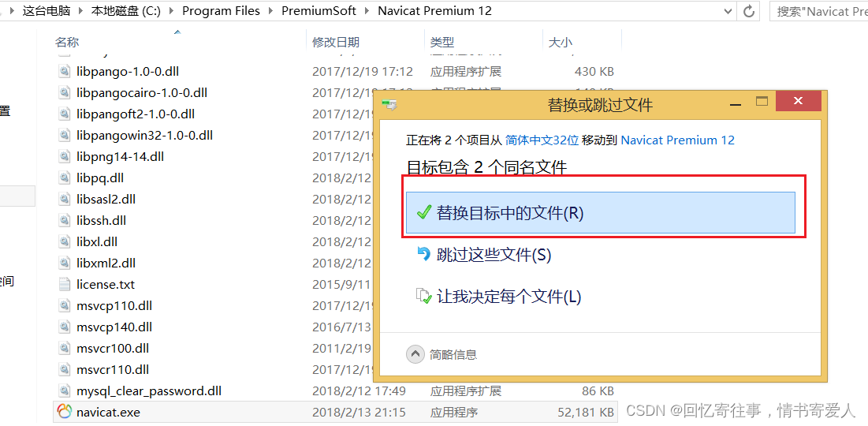Click the libpng14-14.dll file icon
The width and height of the screenshot is (868, 426).
click(65, 157)
